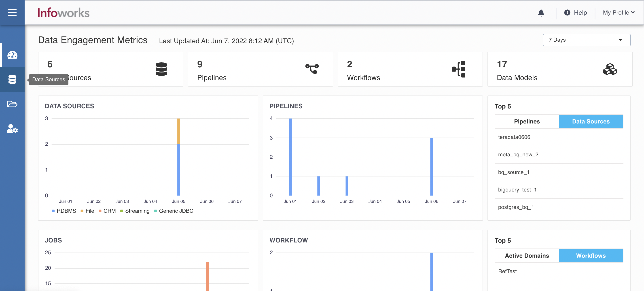Open the folder sidebar icon
644x291 pixels.
[12, 104]
